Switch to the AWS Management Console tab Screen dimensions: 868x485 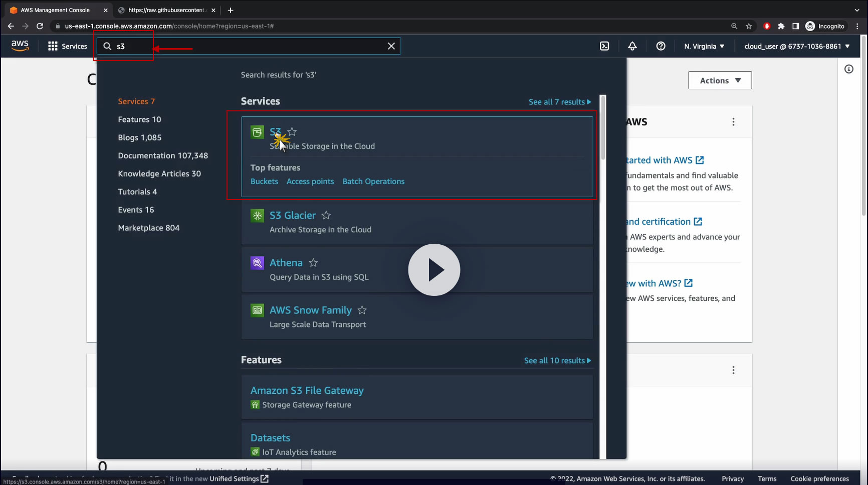coord(55,10)
